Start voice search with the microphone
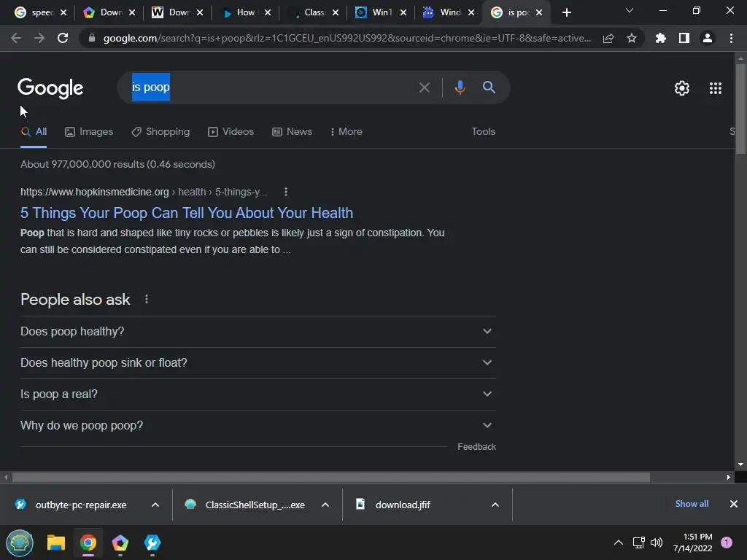The image size is (747, 560). pyautogui.click(x=460, y=87)
